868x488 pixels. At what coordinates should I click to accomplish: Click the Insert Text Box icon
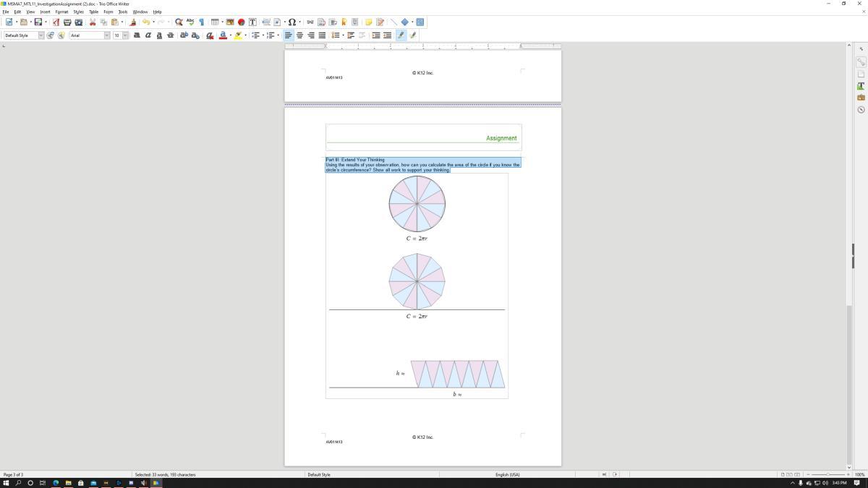(x=252, y=22)
